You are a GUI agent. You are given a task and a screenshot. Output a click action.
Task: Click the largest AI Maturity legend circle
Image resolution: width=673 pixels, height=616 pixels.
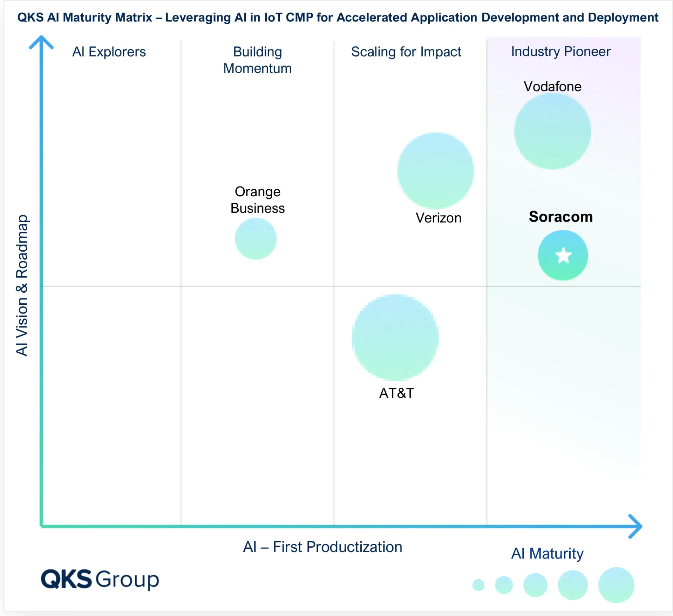(x=616, y=585)
